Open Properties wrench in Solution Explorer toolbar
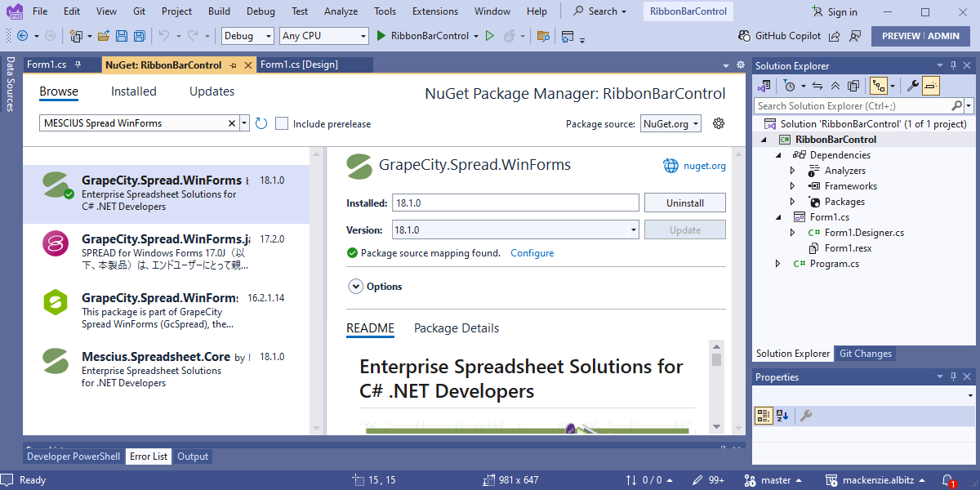 pos(914,86)
